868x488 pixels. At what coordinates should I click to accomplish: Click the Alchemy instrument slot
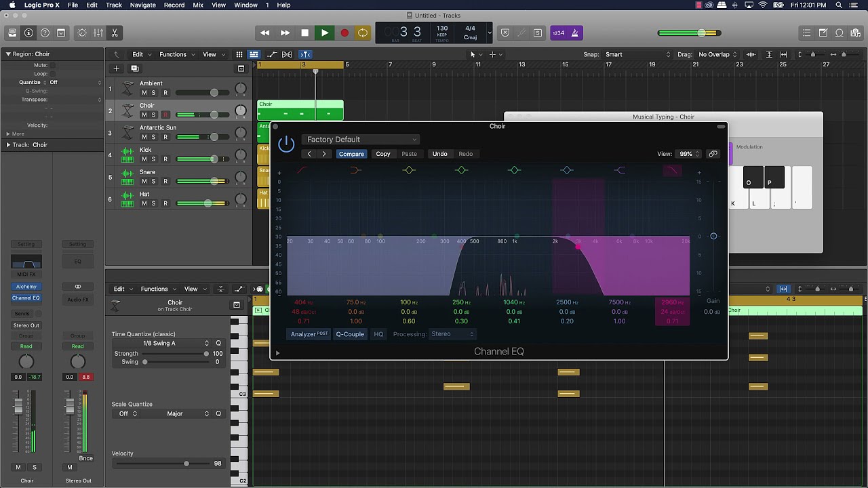point(26,287)
